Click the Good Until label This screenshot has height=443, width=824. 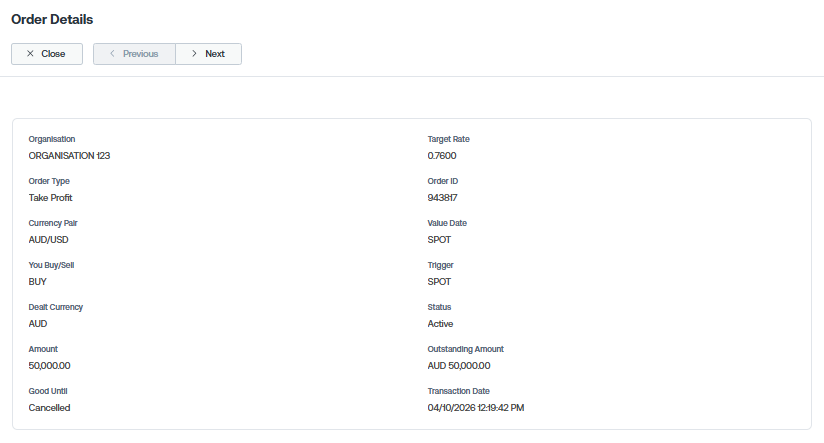point(48,392)
